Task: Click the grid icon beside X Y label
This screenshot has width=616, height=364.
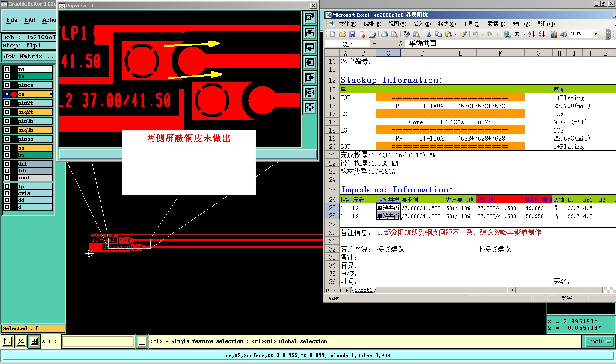Action: pyautogui.click(x=34, y=341)
